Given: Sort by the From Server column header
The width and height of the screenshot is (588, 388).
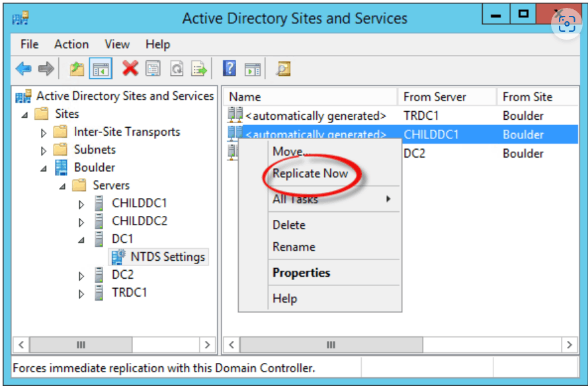Looking at the screenshot, I should point(447,97).
